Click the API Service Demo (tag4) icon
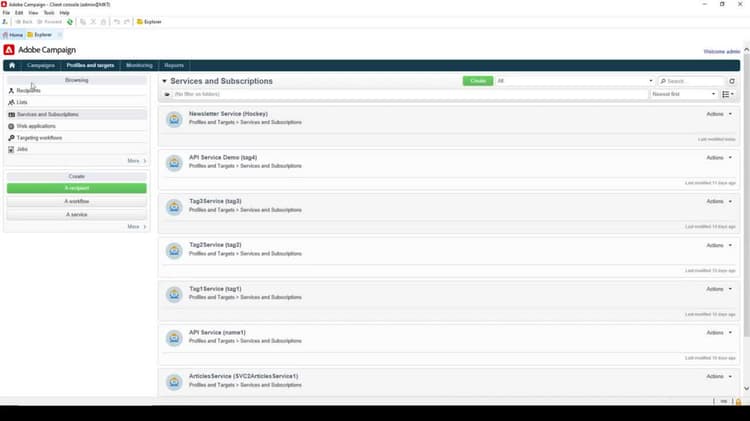750x421 pixels. (x=174, y=163)
